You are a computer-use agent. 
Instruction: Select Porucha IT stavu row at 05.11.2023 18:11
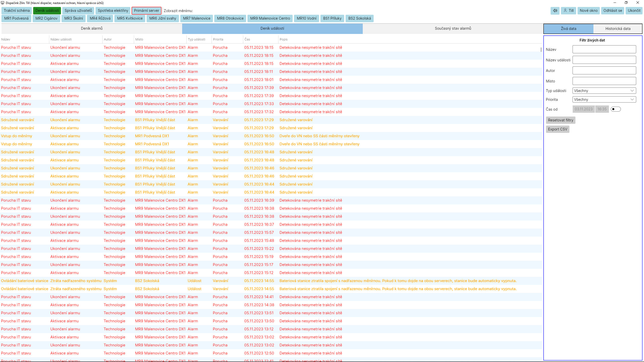[x=271, y=72]
